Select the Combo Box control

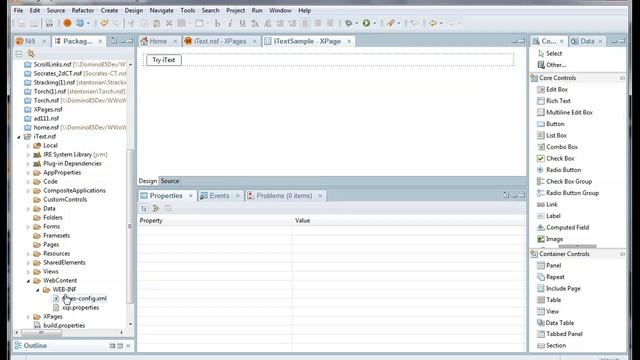(557, 147)
